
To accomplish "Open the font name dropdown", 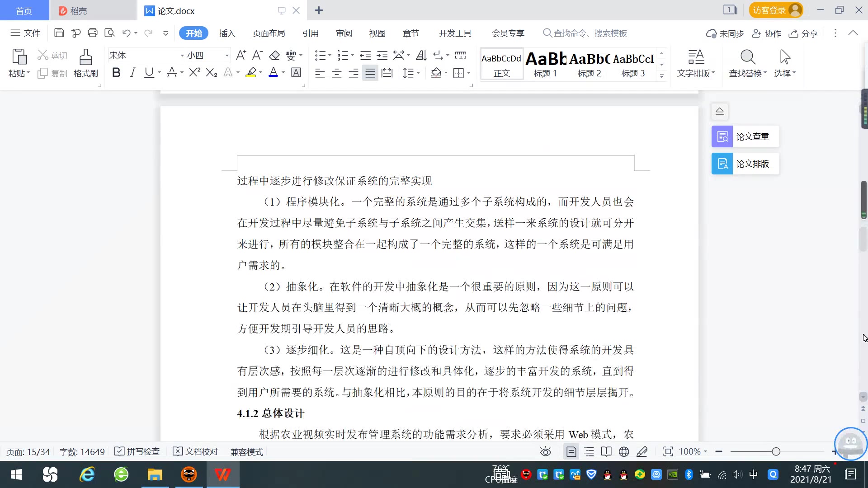I will pyautogui.click(x=182, y=56).
